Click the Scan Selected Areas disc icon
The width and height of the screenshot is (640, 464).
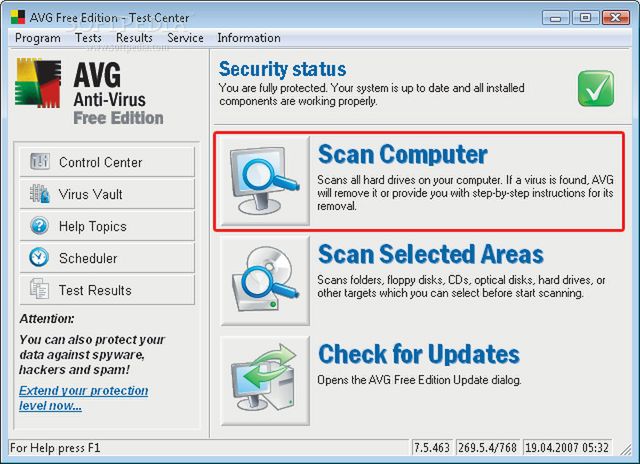[x=265, y=280]
